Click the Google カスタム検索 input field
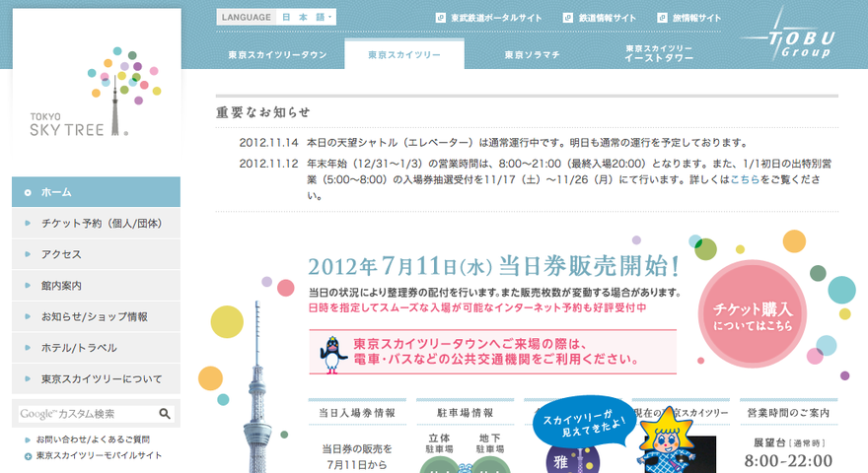Image resolution: width=868 pixels, height=473 pixels. (88, 414)
